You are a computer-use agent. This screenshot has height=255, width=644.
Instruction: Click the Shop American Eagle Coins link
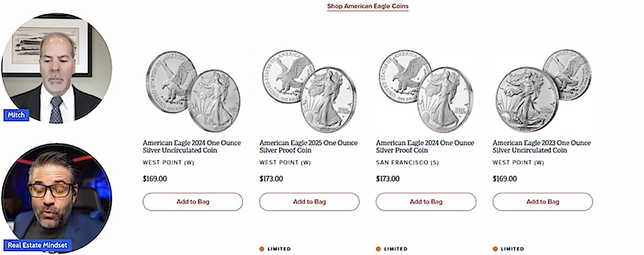368,7
